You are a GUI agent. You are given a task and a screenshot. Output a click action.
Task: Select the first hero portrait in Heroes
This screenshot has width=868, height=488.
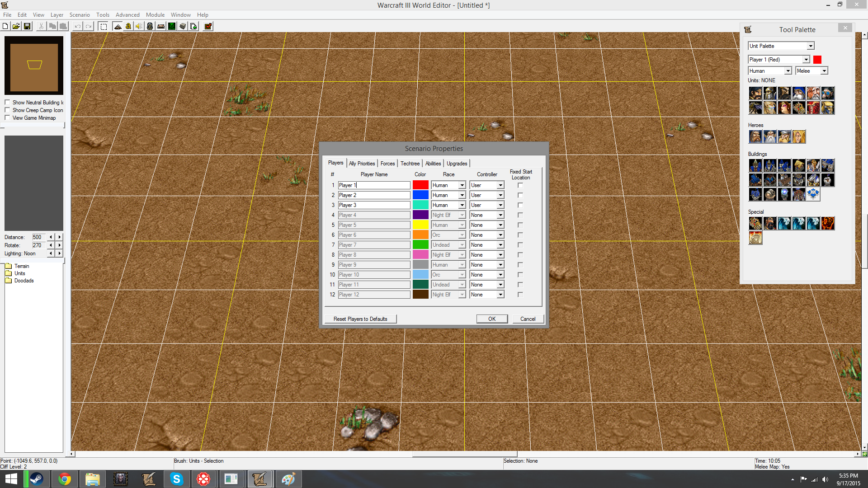[755, 136]
